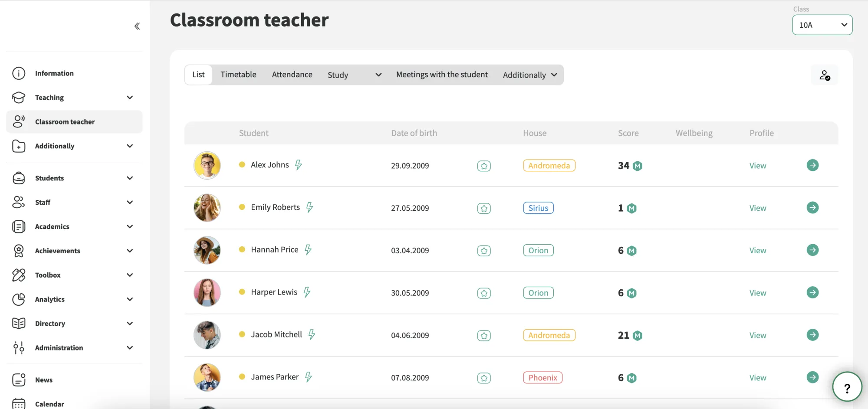Open the Additionally dropdown in the tab bar
Screen dimensions: 868x409
(530, 75)
